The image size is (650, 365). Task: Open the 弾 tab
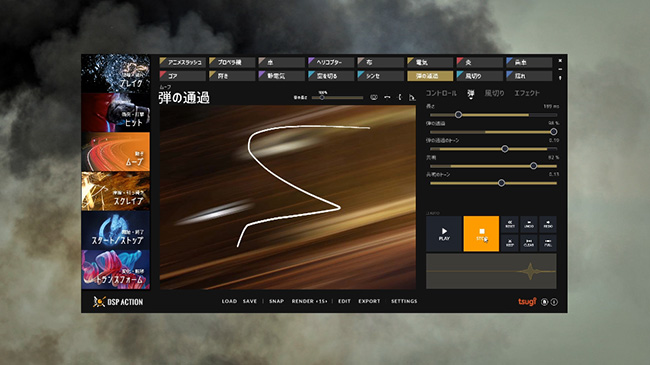tap(471, 93)
